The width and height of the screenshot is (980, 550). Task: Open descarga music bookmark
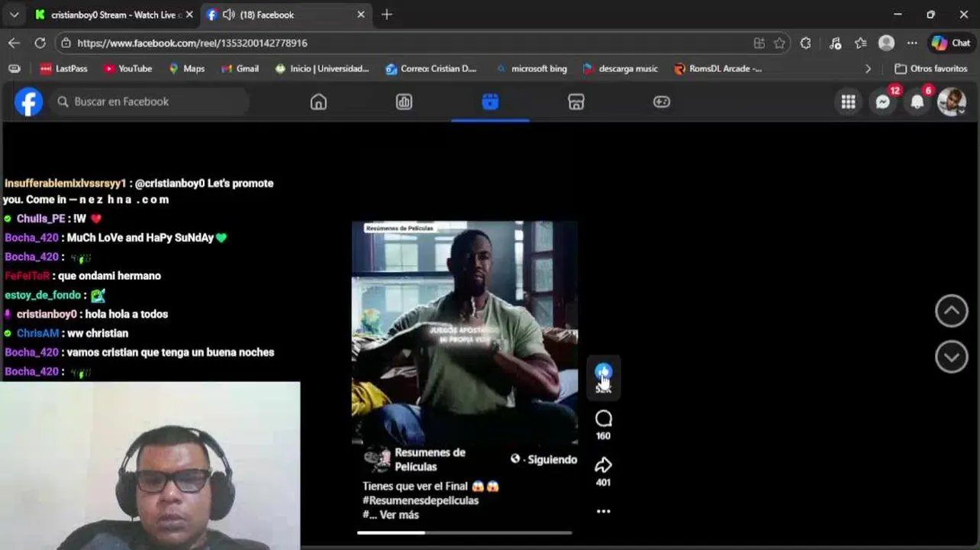click(x=620, y=69)
